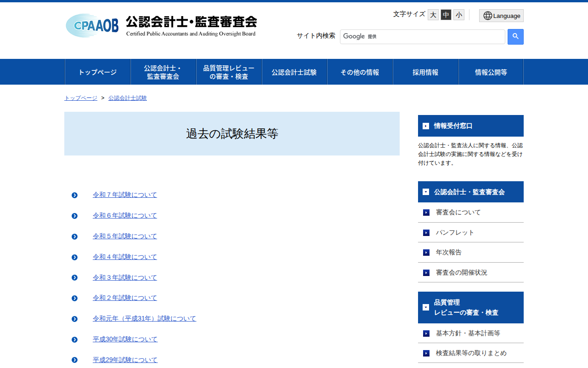Open 検査結果等の取りまとめ in the sidebar

click(471, 353)
